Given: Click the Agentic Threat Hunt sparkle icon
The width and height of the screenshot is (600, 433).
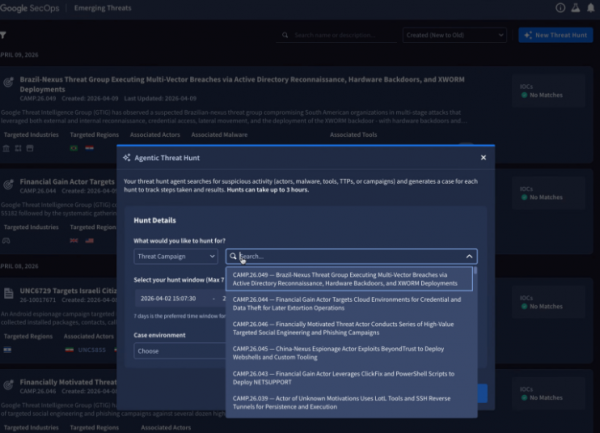Looking at the screenshot, I should click(x=126, y=157).
